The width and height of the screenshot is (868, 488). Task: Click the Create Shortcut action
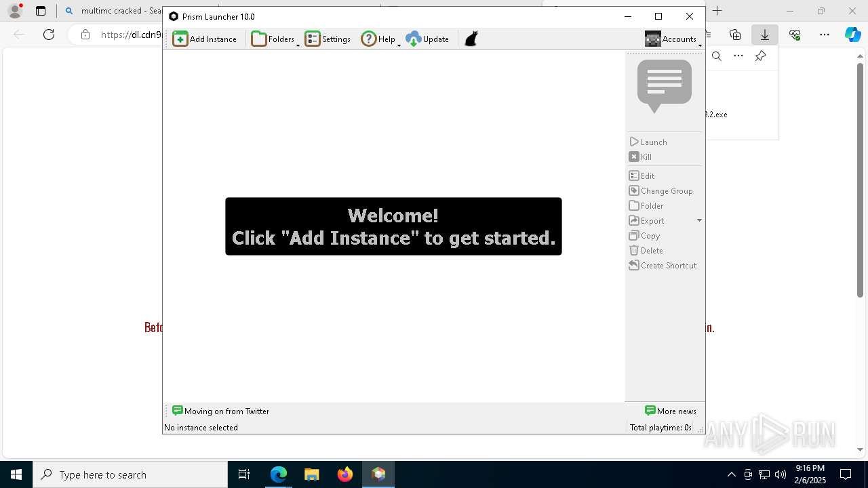click(x=663, y=265)
